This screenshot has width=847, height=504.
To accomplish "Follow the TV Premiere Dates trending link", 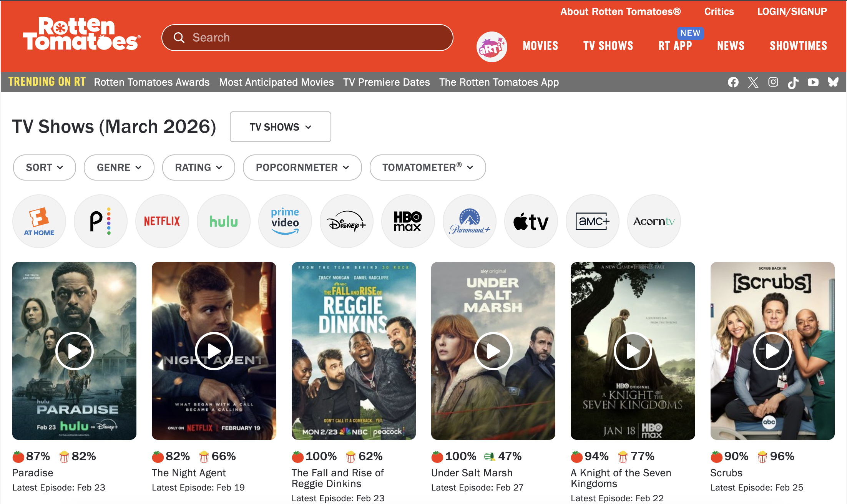I will point(386,82).
